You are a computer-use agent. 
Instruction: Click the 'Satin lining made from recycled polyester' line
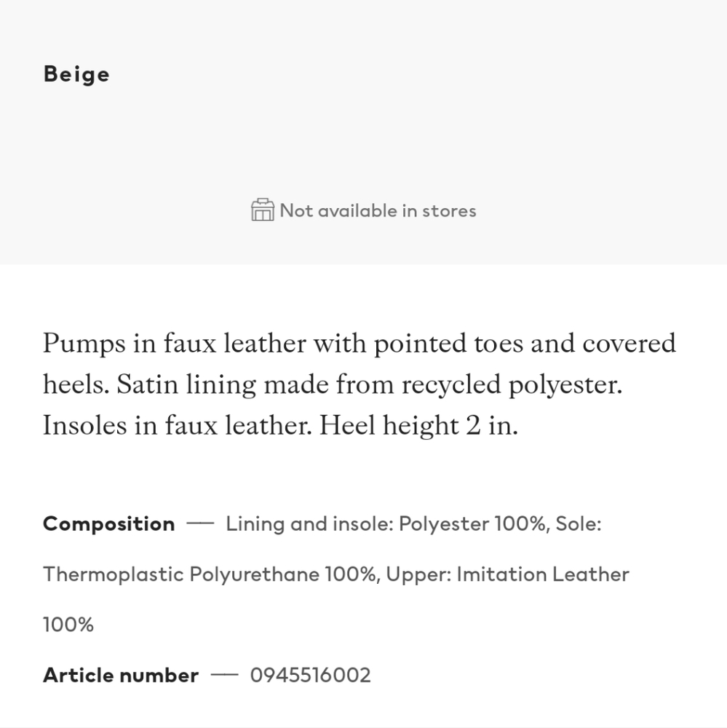pos(369,385)
